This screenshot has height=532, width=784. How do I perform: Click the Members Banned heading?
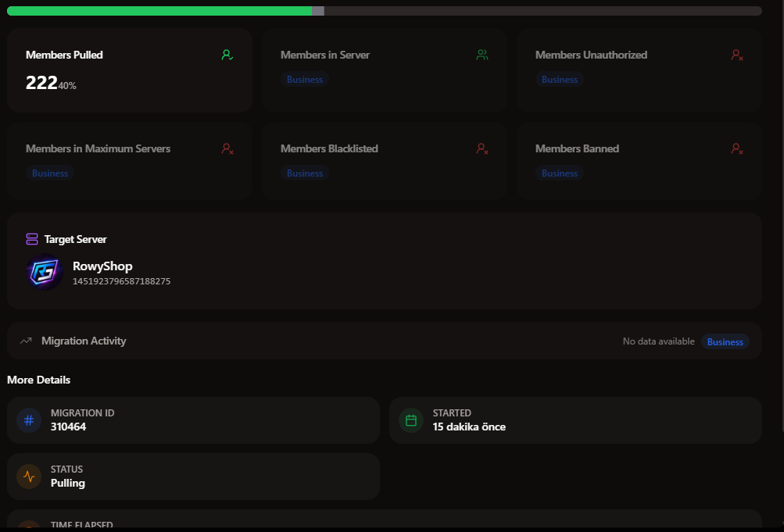(577, 149)
